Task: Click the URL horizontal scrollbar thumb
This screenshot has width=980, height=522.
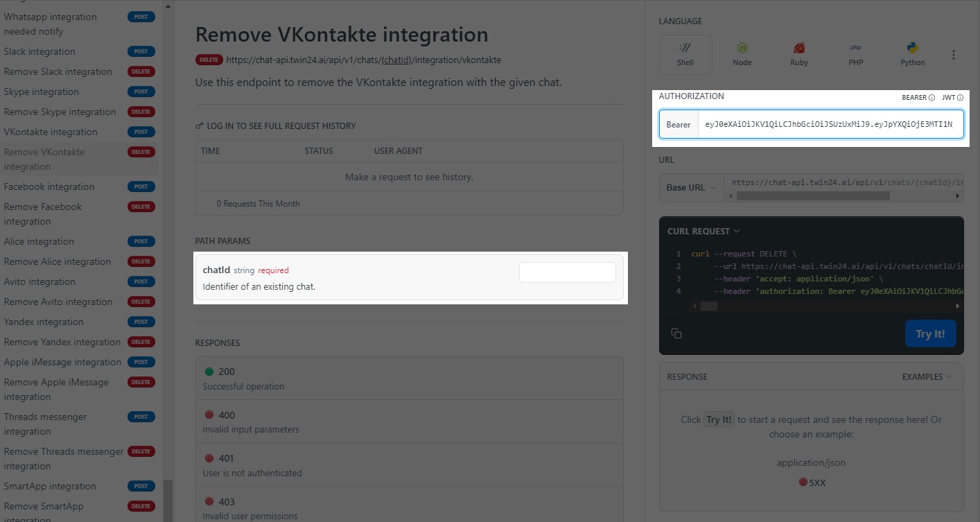Action: 813,196
